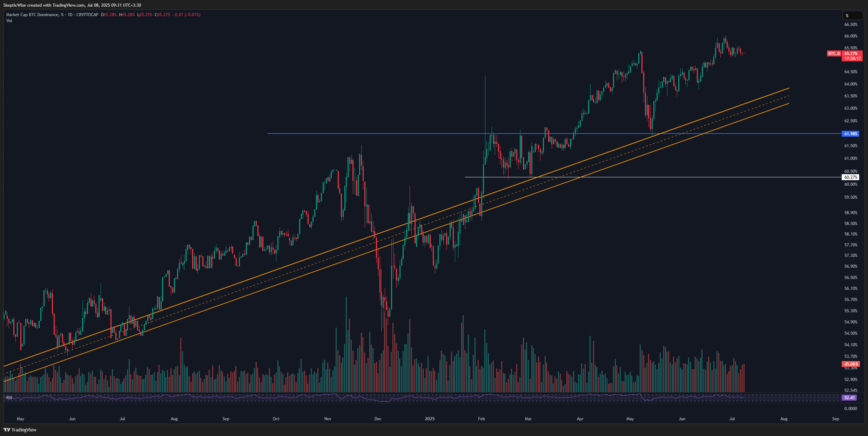Click the 63.50% price axis label

tap(850, 96)
